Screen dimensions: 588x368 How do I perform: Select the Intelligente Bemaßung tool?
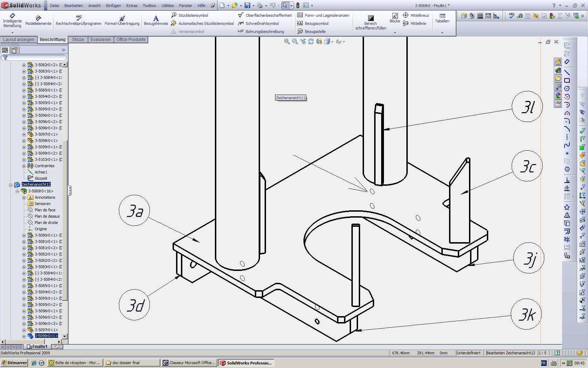[12, 20]
